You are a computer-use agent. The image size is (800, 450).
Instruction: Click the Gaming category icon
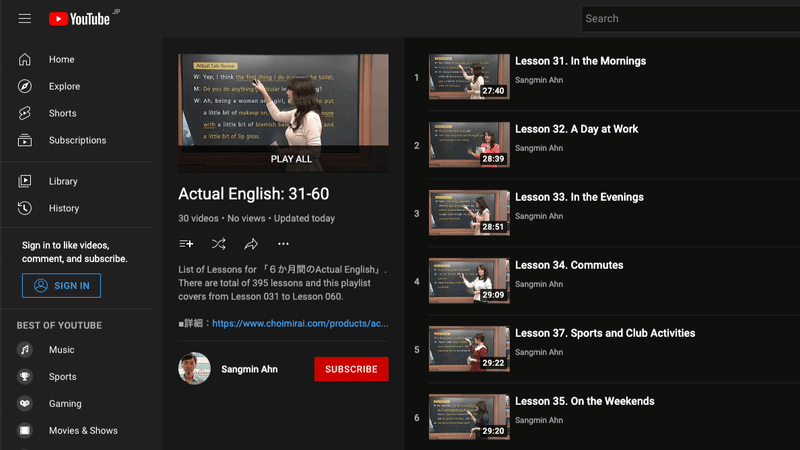click(x=24, y=404)
